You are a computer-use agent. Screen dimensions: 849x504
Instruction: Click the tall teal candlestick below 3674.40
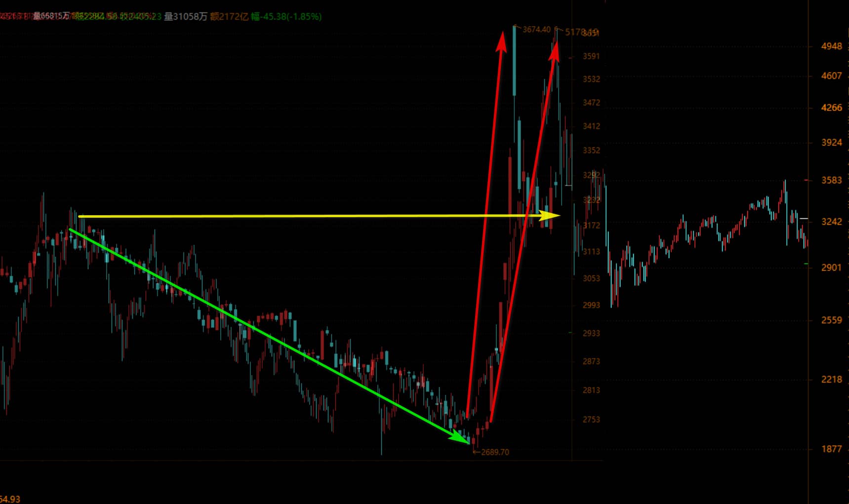pyautogui.click(x=514, y=60)
